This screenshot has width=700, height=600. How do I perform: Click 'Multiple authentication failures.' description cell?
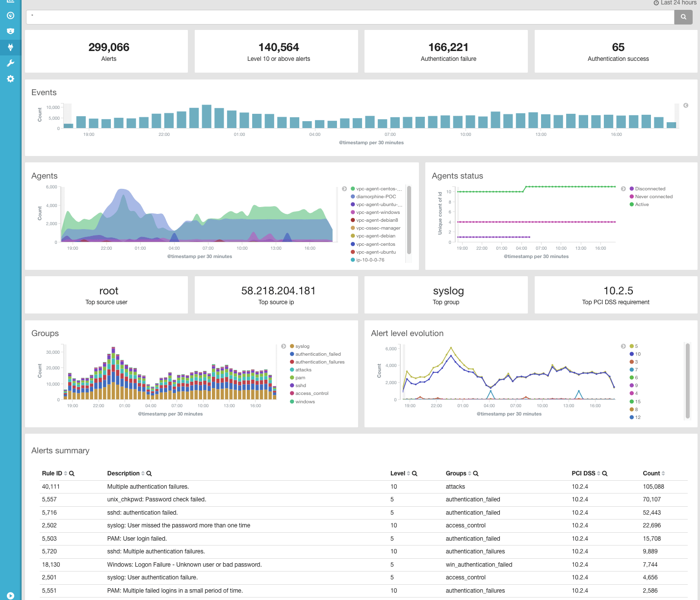coord(148,487)
